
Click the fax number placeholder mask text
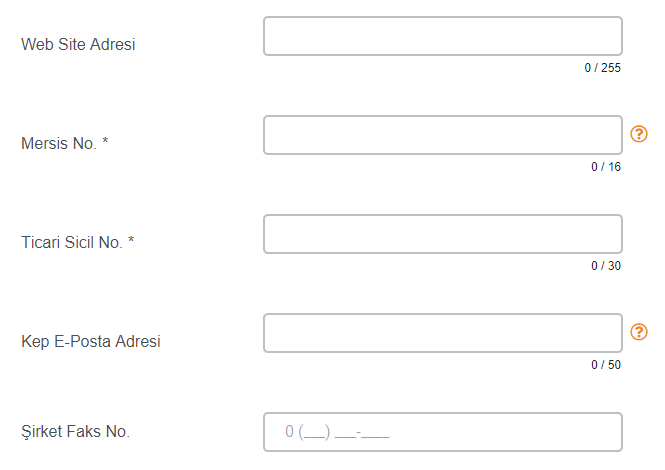(337, 433)
